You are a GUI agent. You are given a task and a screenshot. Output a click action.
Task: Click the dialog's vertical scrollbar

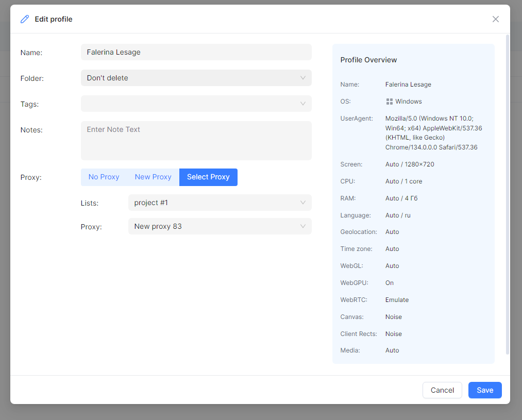pyautogui.click(x=508, y=194)
